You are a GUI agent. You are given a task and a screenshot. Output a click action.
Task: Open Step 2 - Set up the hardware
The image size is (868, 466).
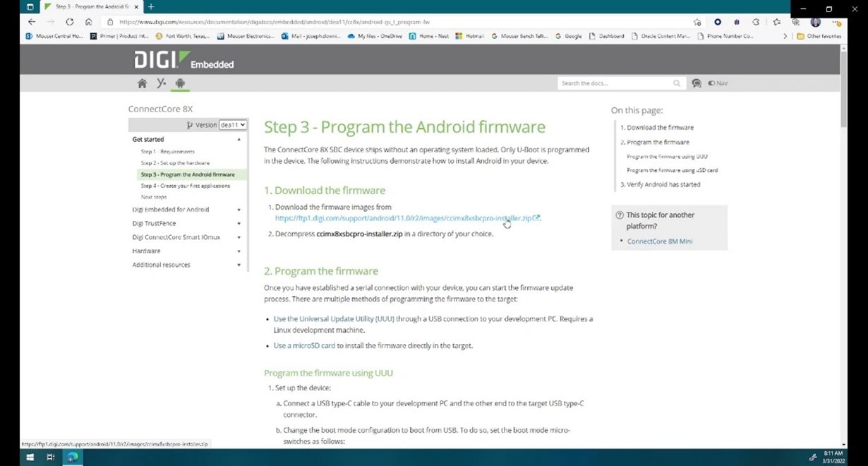[x=174, y=163]
